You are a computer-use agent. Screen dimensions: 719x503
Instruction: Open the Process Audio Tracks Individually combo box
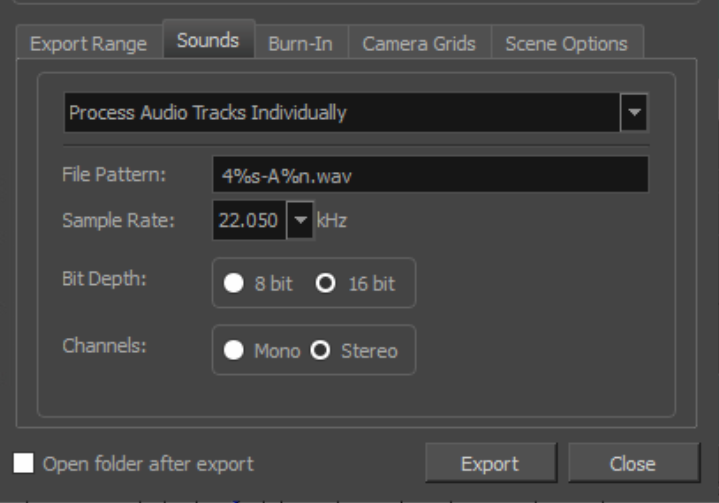tap(356, 113)
